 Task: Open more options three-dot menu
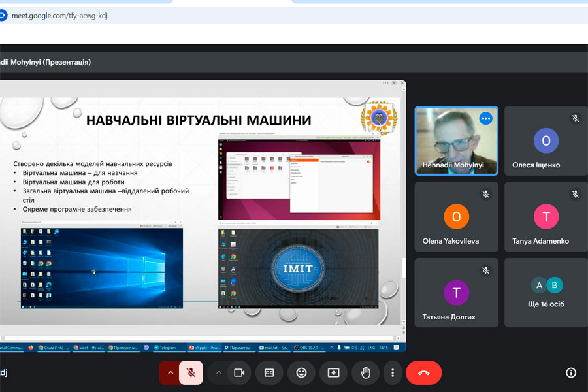click(393, 372)
